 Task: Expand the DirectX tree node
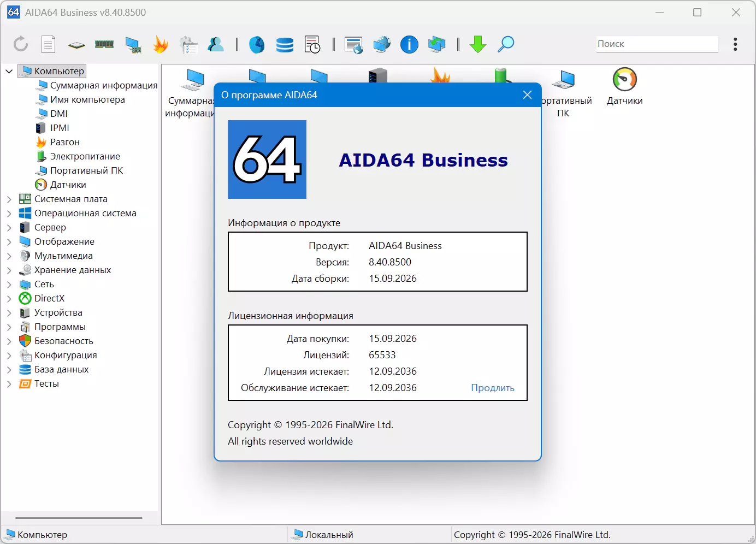pyautogui.click(x=9, y=298)
